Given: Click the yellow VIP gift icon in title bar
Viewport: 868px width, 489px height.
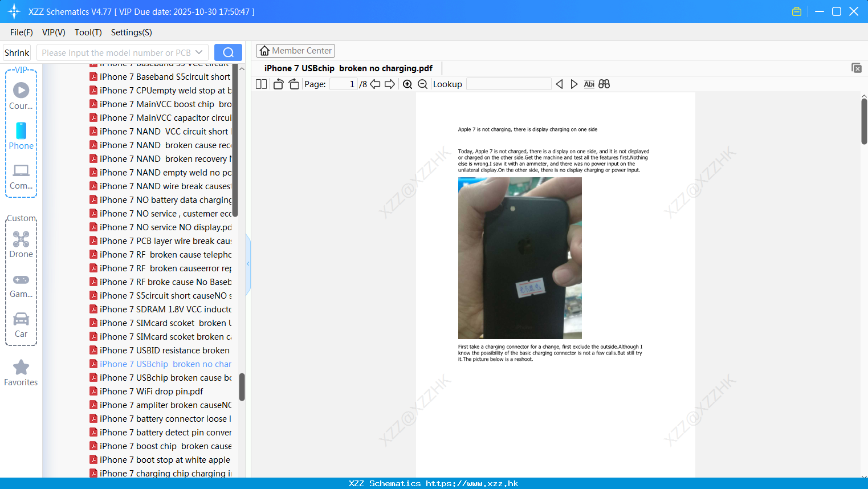Looking at the screenshot, I should pos(797,11).
